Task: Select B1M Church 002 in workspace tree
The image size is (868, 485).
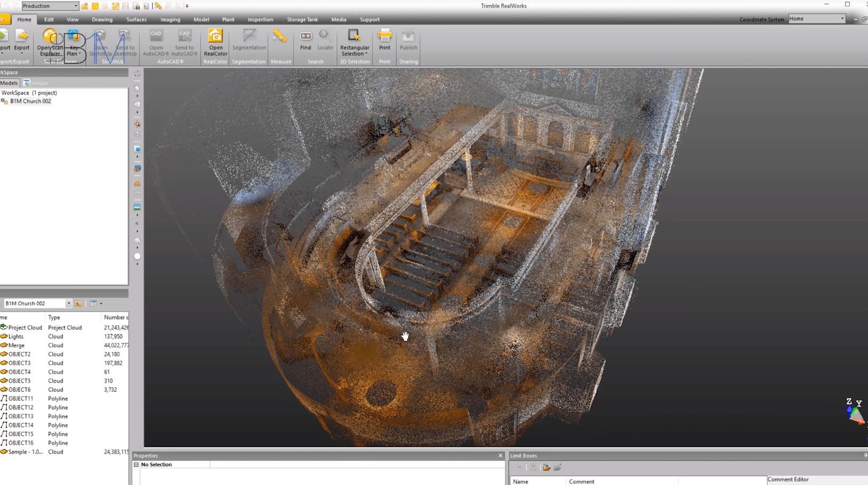Action: click(x=30, y=101)
